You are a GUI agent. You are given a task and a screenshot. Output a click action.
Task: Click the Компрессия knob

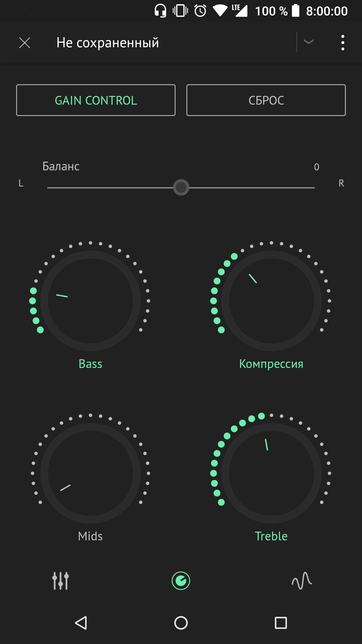[x=271, y=301]
